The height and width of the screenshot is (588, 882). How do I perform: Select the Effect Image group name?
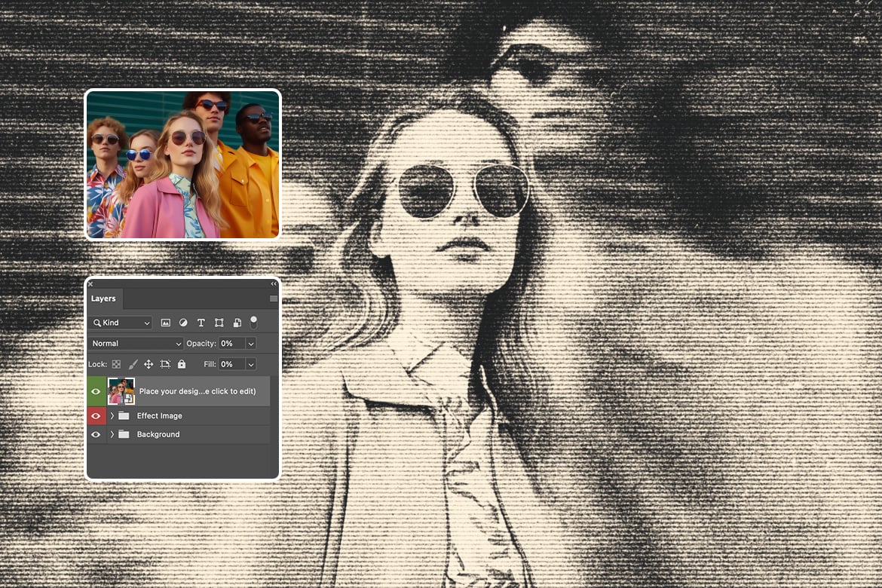click(x=160, y=416)
